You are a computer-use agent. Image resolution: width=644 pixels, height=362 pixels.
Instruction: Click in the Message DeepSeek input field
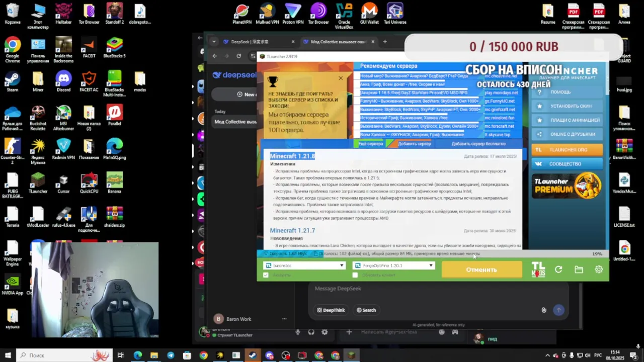[438, 289]
